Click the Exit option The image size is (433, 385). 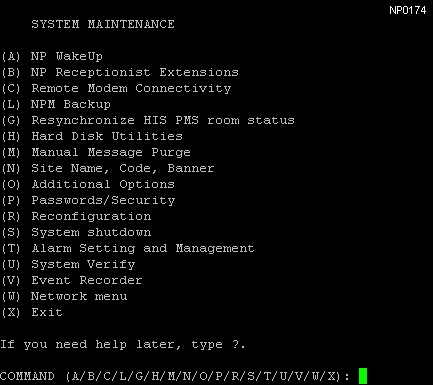coord(32,312)
